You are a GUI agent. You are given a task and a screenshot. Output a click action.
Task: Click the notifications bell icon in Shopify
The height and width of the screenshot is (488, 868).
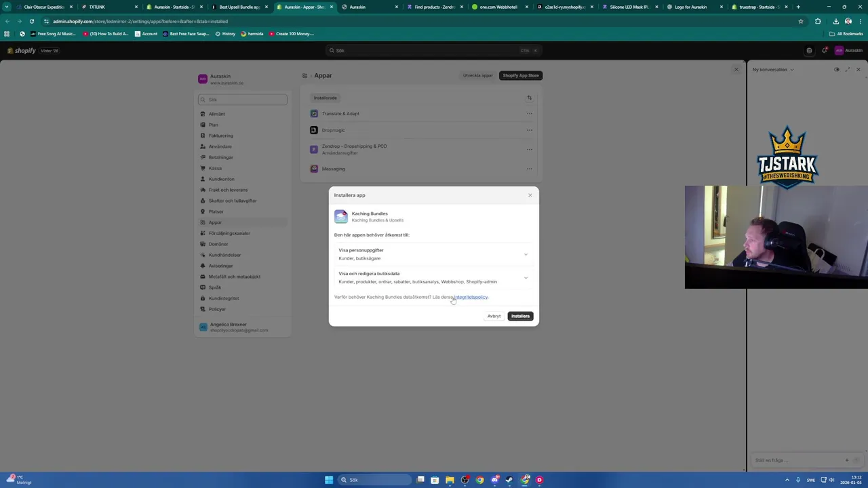825,50
